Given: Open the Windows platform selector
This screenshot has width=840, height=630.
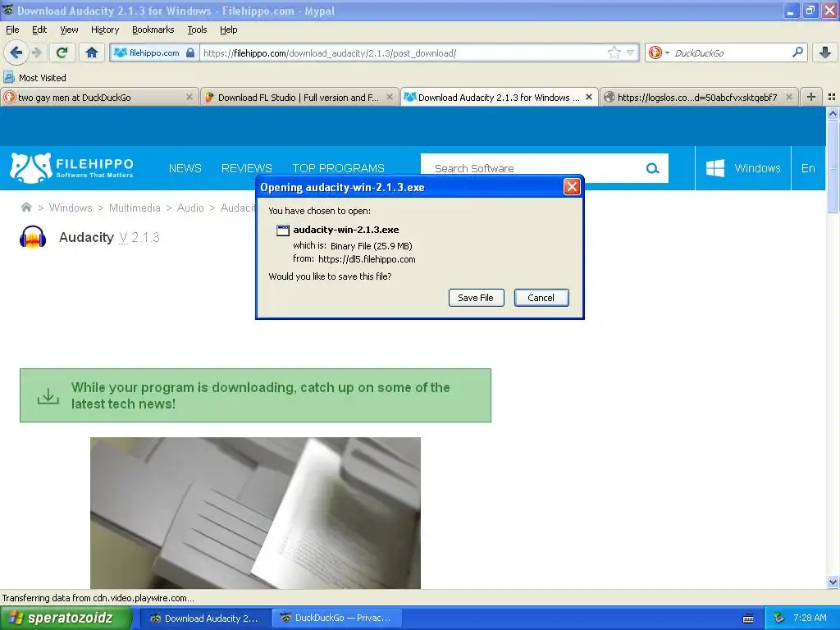Looking at the screenshot, I should click(743, 168).
